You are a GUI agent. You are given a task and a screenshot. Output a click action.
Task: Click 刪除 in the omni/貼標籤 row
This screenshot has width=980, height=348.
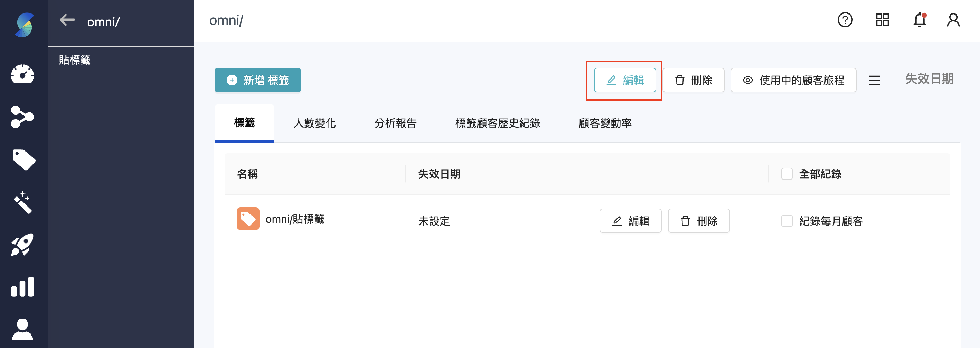tap(698, 221)
